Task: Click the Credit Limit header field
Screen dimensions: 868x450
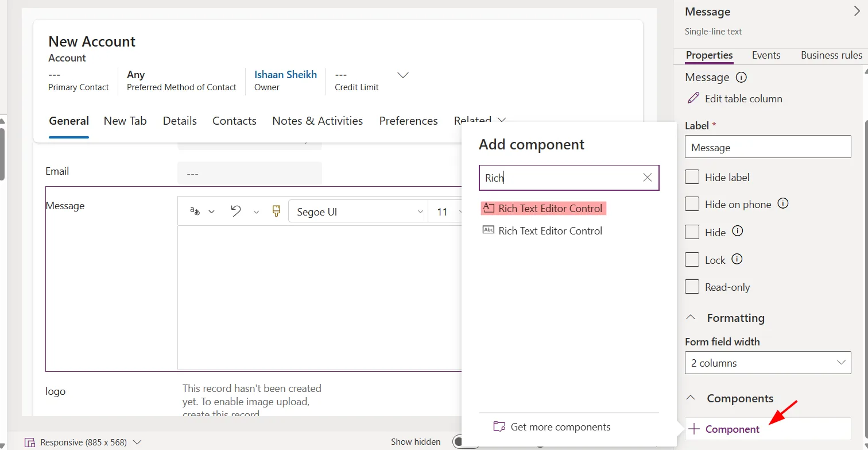Action: coord(356,80)
